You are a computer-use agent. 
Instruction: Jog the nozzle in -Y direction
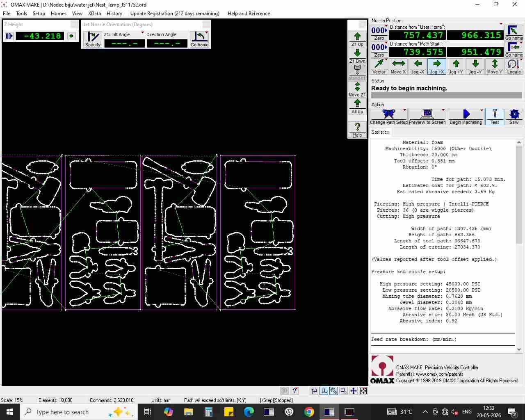[x=475, y=66]
